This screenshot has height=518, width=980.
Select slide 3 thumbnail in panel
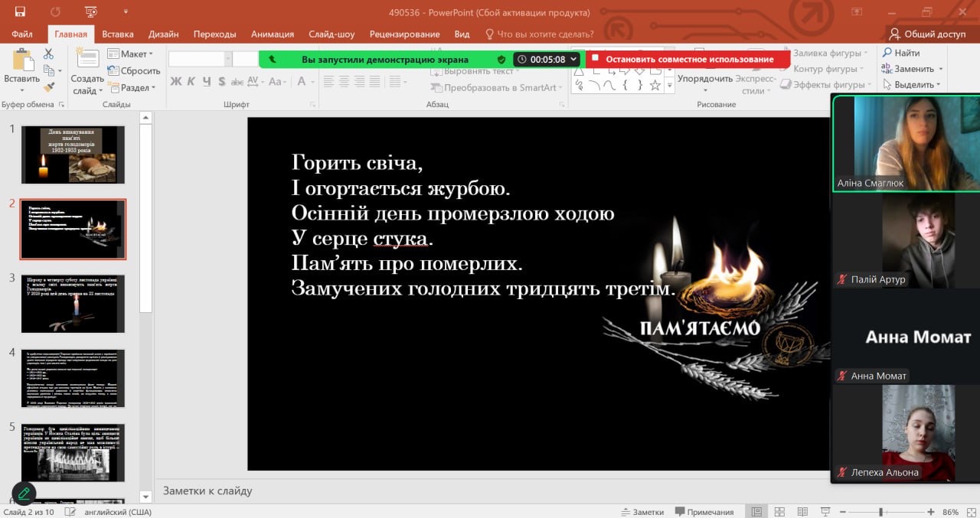tap(73, 304)
